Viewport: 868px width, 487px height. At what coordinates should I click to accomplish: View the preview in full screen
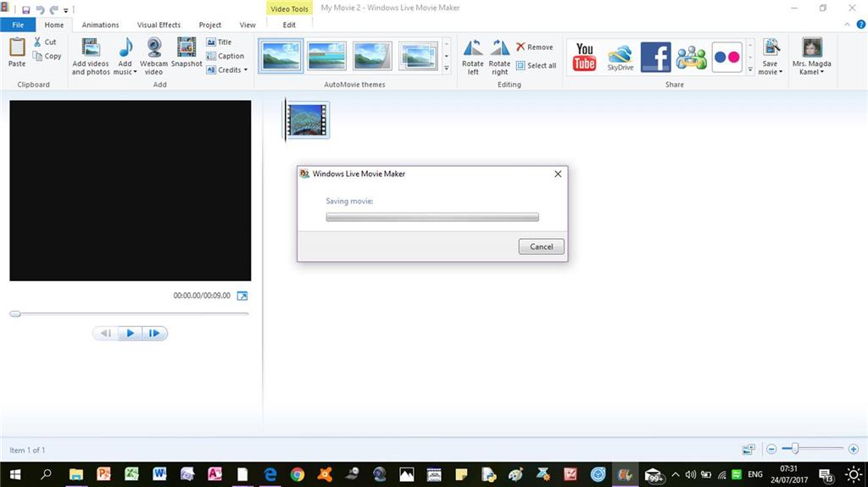tap(242, 296)
